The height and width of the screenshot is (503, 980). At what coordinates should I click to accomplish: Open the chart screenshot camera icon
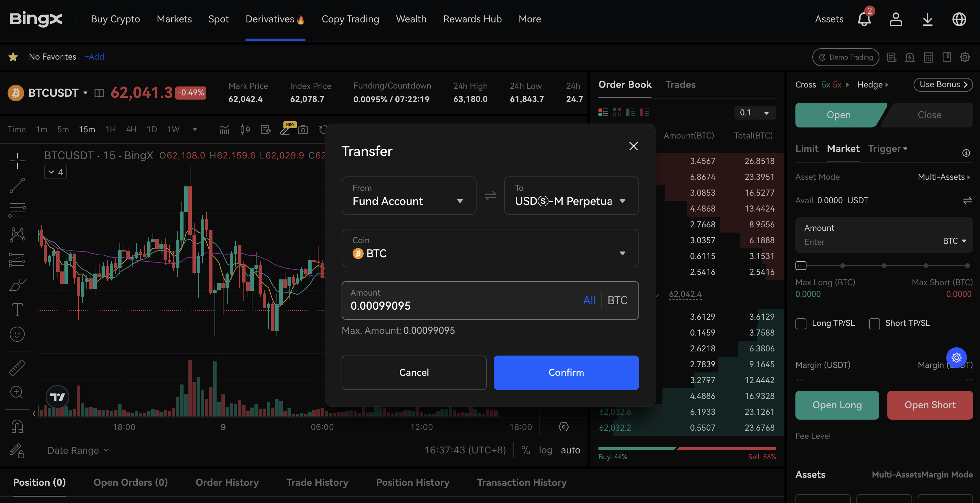(303, 130)
